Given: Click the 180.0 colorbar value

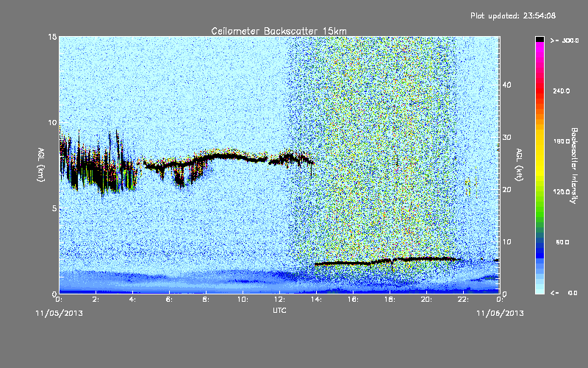Looking at the screenshot, I should point(561,141).
